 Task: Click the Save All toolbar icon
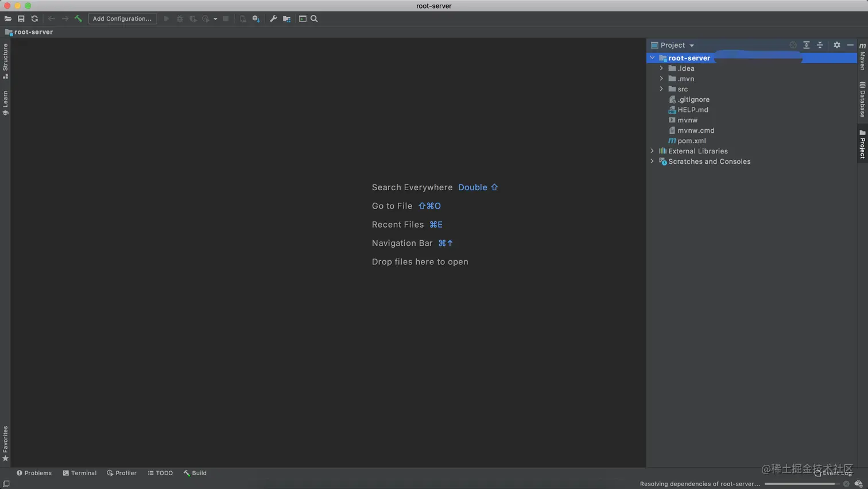click(21, 19)
